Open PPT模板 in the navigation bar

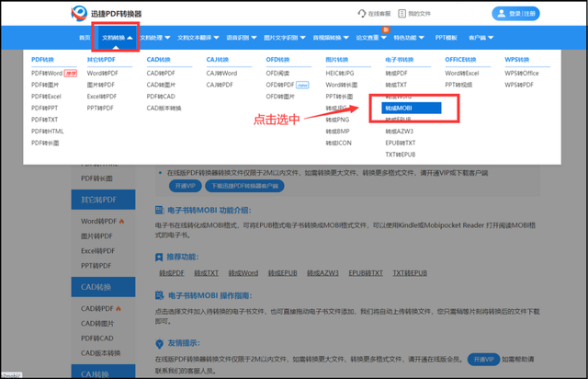(x=447, y=38)
